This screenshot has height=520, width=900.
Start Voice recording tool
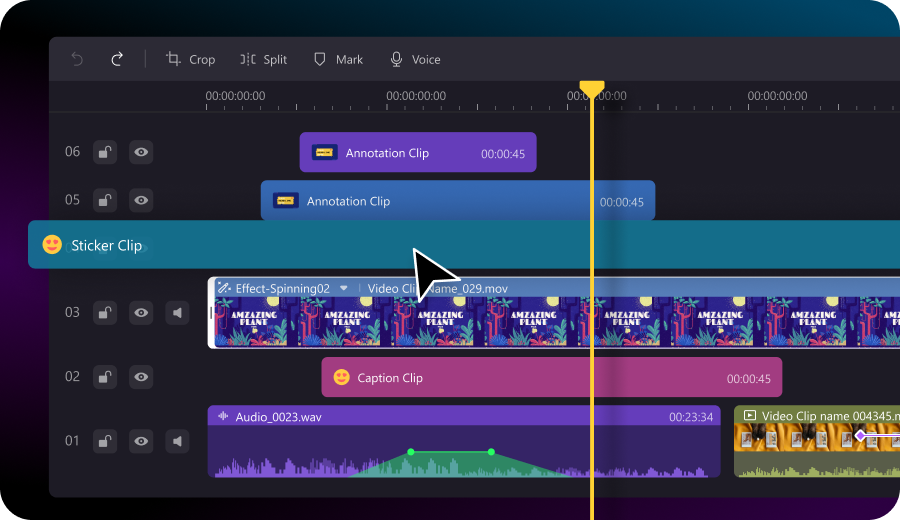[416, 59]
